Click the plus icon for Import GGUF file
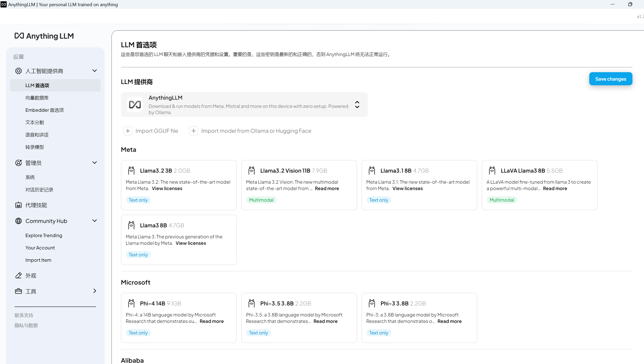This screenshot has width=644, height=364. pos(128,131)
